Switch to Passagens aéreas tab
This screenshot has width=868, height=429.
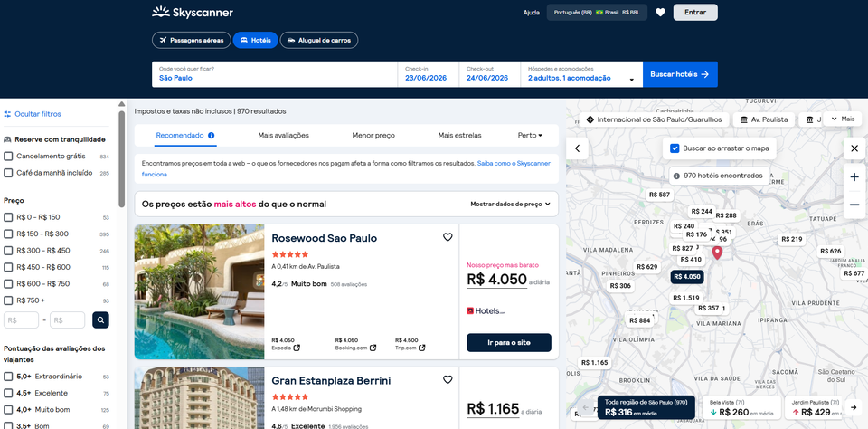(x=192, y=41)
